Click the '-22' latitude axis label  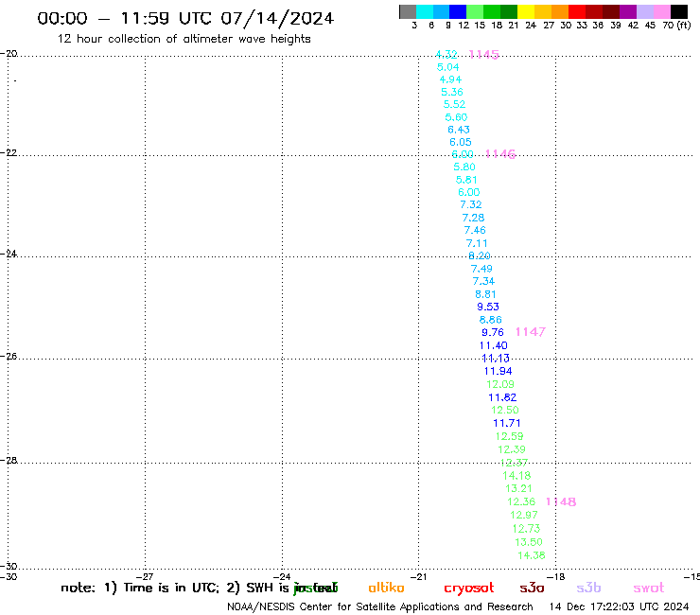(x=9, y=152)
